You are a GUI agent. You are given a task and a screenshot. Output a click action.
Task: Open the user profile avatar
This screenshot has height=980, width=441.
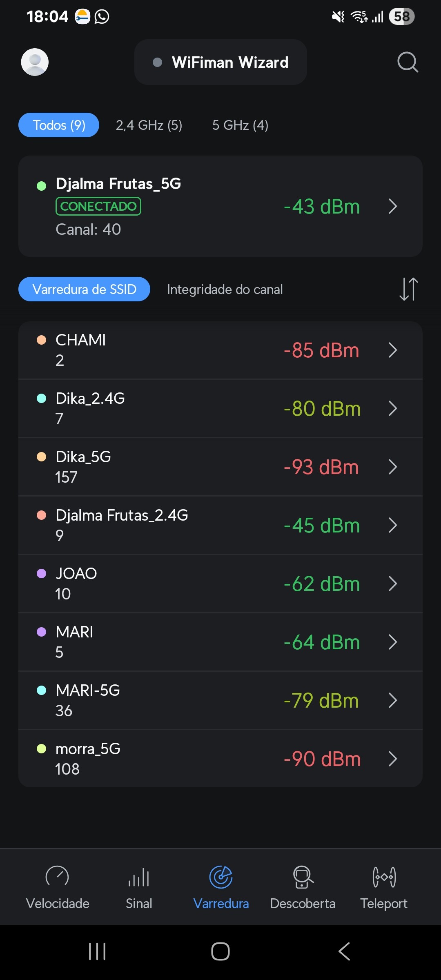point(35,62)
